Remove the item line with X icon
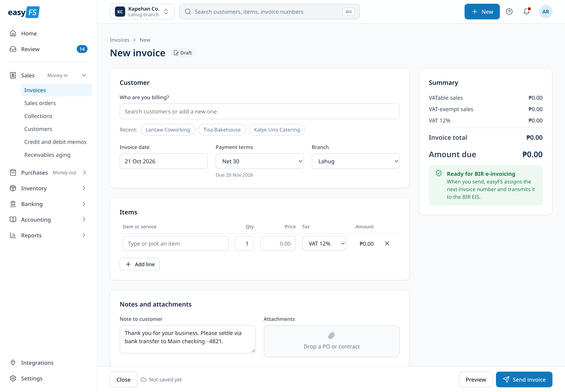The width and height of the screenshot is (565, 392). coord(387,243)
